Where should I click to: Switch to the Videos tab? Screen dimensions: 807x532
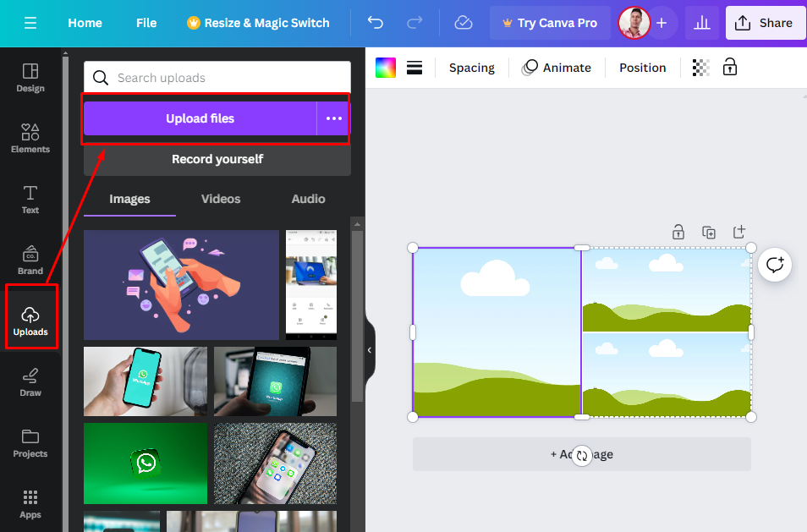point(221,199)
